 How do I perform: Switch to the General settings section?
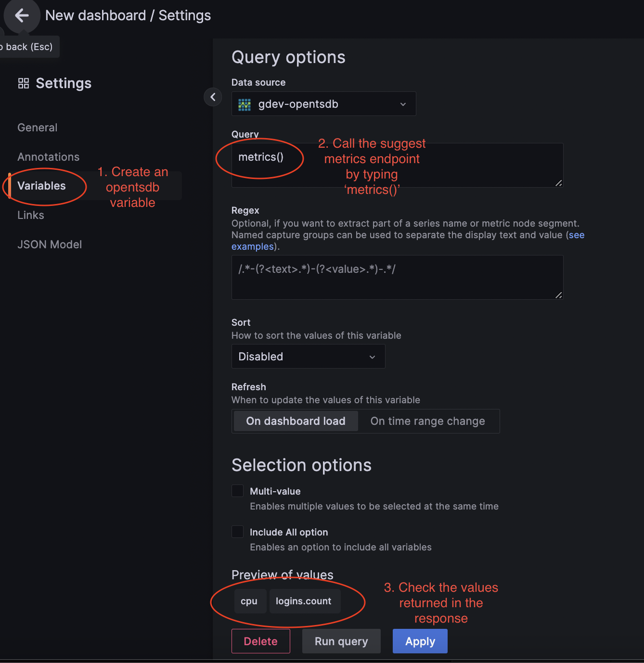(x=37, y=127)
